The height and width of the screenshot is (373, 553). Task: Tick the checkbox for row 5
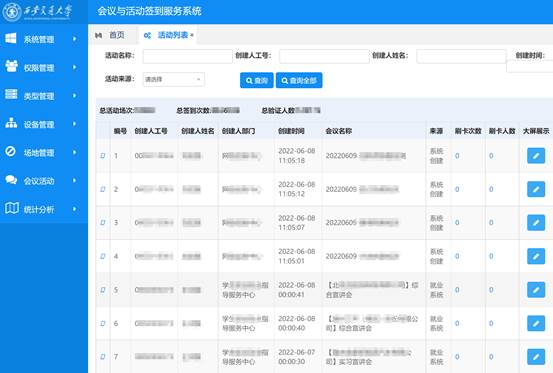(103, 290)
